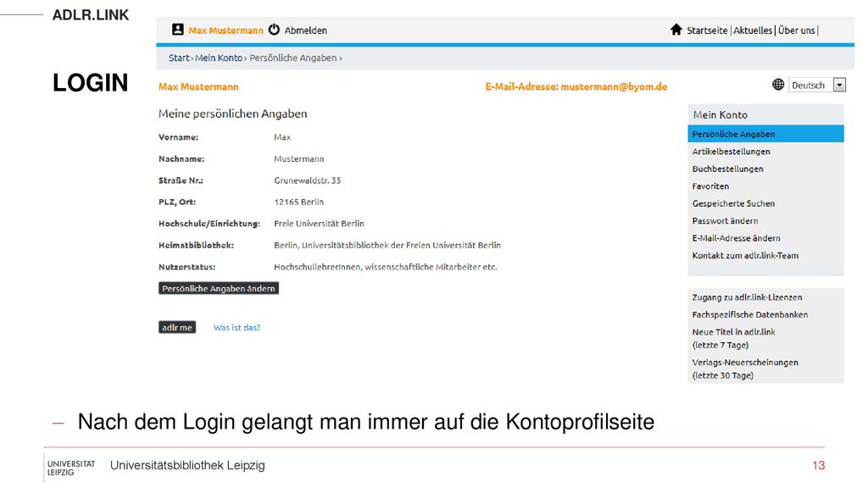This screenshot has width=868, height=488.
Task: Click the Was ist das? link
Action: 237,328
